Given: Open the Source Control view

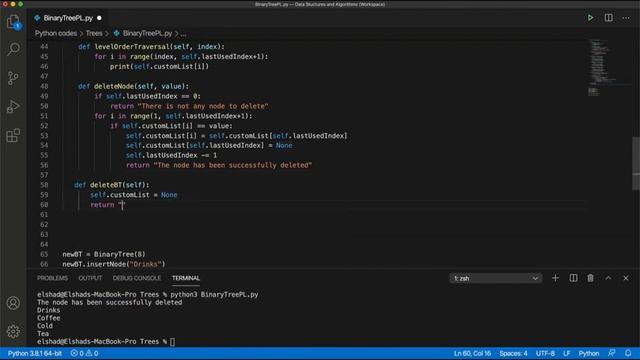Looking at the screenshot, I should pos(13,78).
